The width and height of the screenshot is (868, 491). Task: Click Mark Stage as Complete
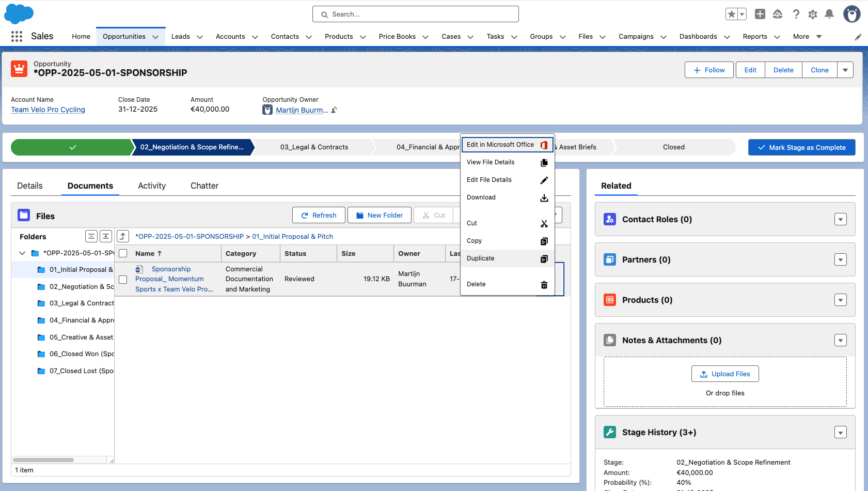[x=801, y=147]
